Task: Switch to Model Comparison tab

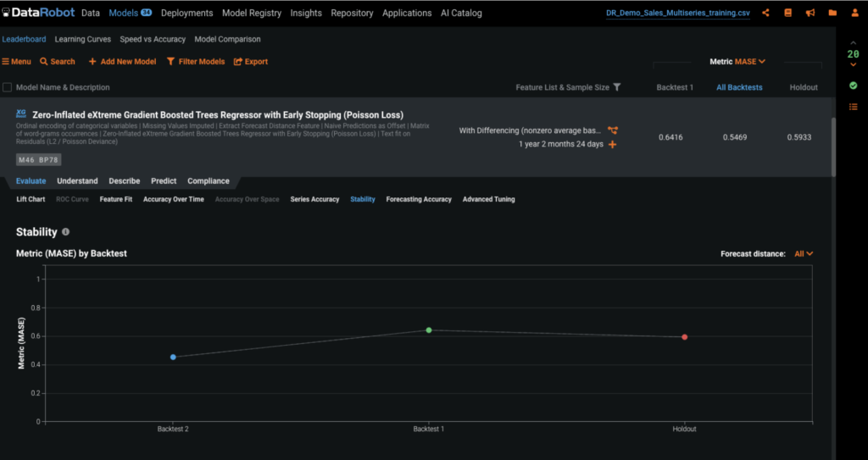Action: (x=227, y=39)
